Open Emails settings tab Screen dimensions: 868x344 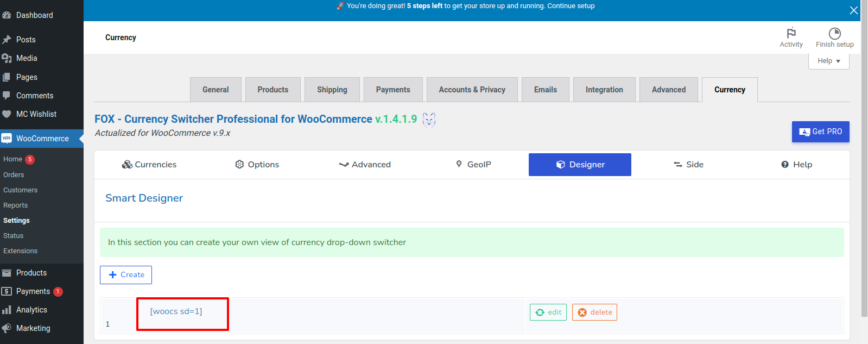(x=546, y=90)
